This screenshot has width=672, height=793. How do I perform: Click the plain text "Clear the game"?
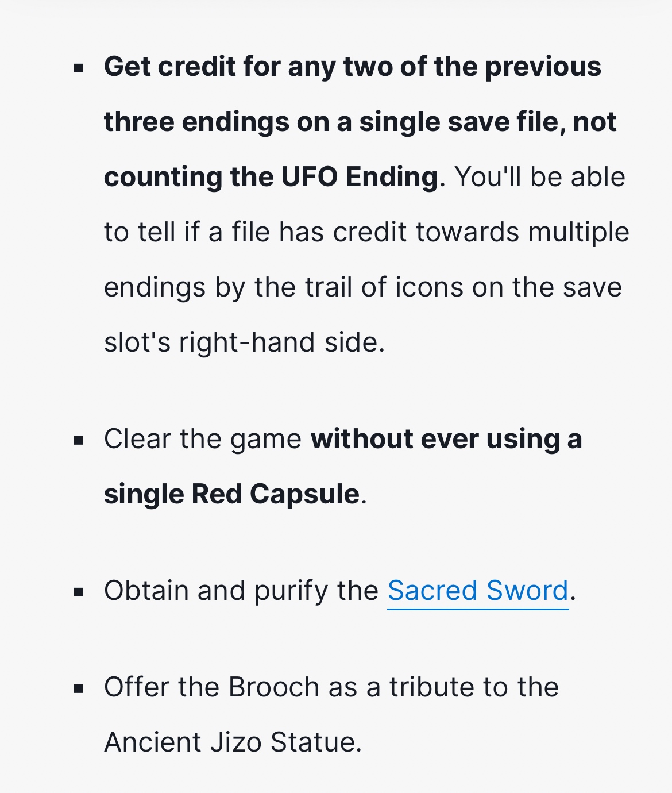pos(202,439)
